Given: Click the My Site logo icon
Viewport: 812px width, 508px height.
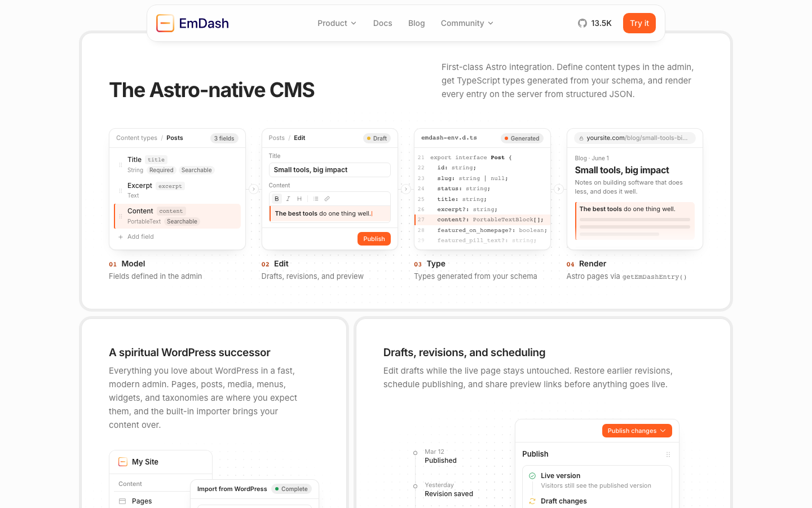Looking at the screenshot, I should coord(123,462).
